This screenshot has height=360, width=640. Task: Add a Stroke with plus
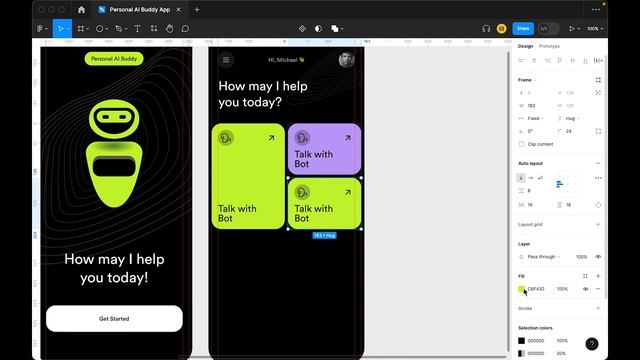pyautogui.click(x=598, y=308)
